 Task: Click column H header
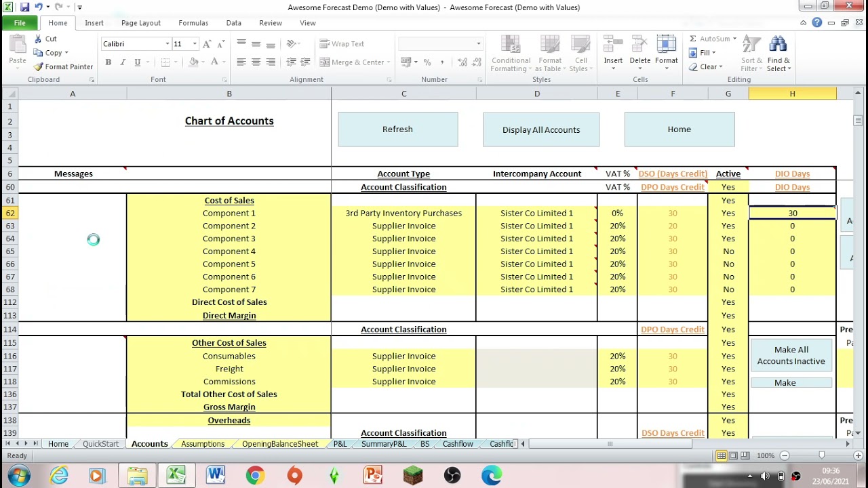tap(792, 94)
